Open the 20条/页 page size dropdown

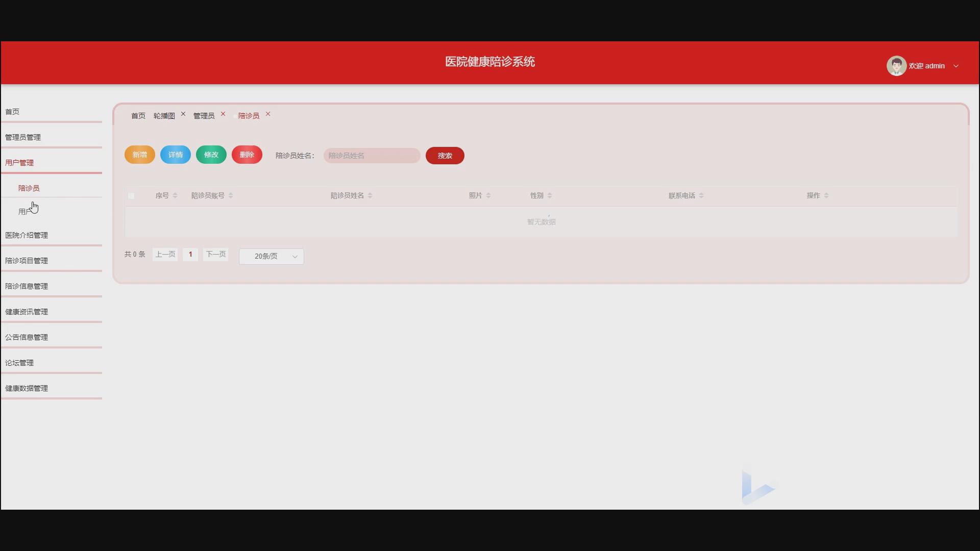tap(271, 256)
